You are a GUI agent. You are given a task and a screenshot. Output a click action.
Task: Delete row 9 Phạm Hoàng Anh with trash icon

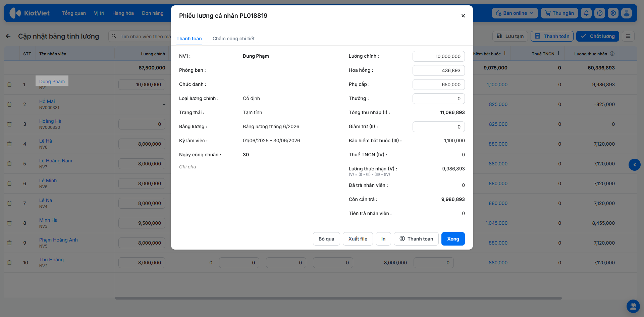[x=9, y=243]
